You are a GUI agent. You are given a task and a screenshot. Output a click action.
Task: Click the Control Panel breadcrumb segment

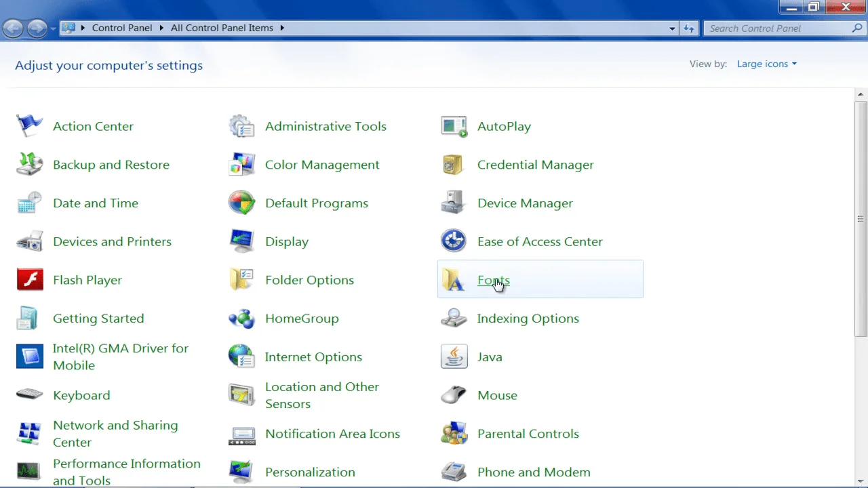tap(122, 28)
